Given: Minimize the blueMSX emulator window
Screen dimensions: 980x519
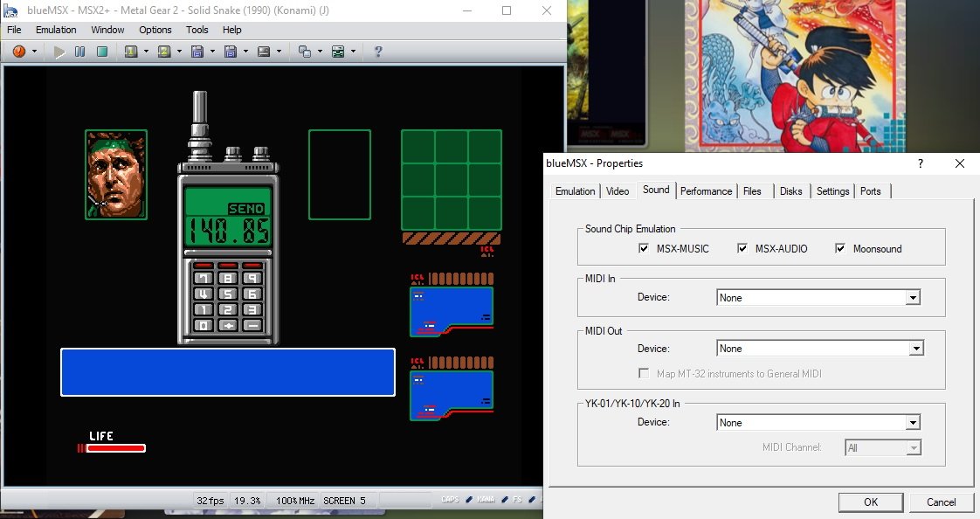Looking at the screenshot, I should (467, 10).
